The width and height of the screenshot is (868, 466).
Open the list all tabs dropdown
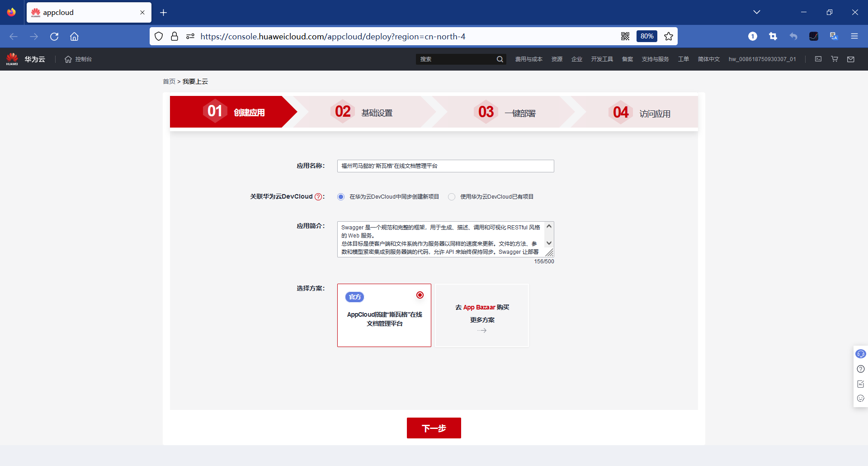[x=757, y=12]
